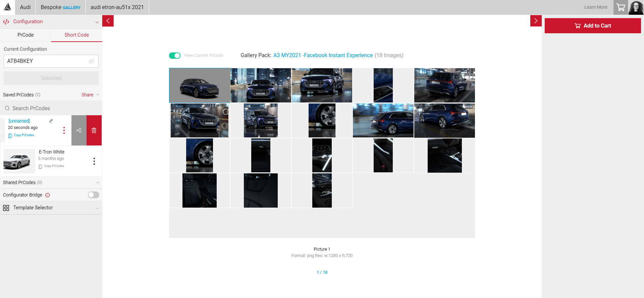Viewport: 644px width, 298px height.
Task: Open the shopping cart icon in header
Action: pyautogui.click(x=621, y=7)
